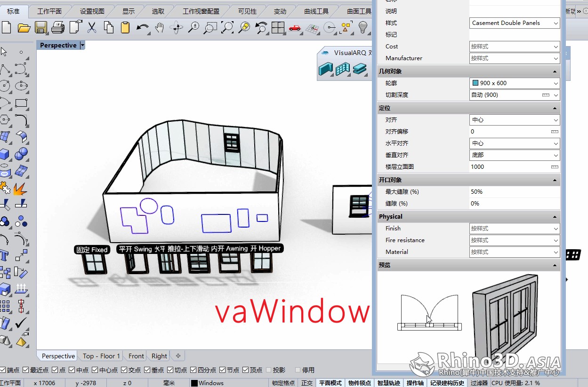Toggle the 垂点 osnap checkbox
The height and width of the screenshot is (387, 588).
(x=147, y=370)
